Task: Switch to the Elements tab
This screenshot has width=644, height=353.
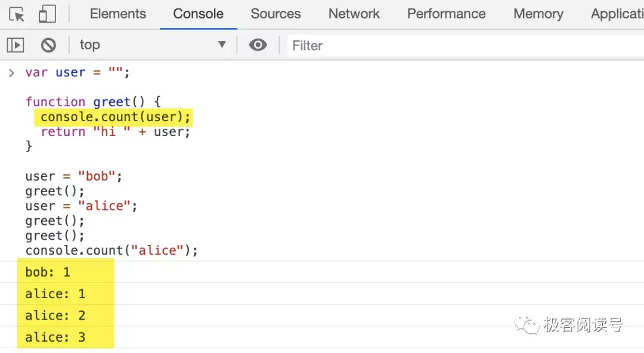Action: tap(117, 14)
